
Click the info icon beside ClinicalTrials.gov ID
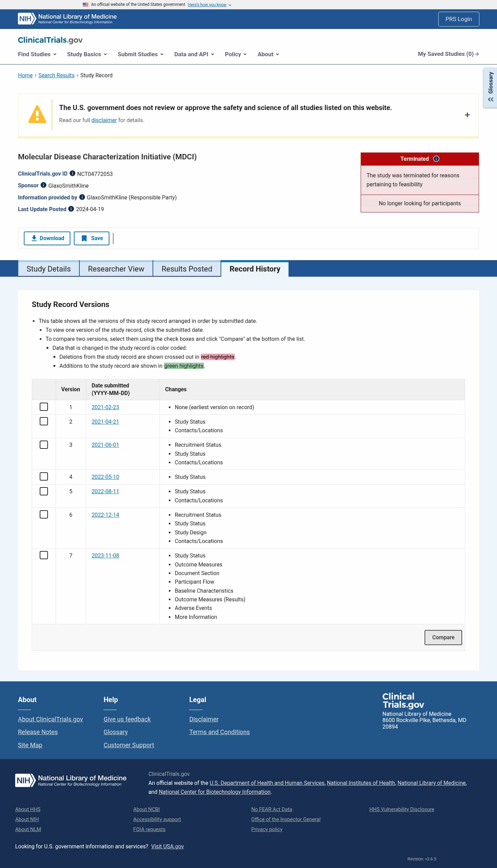coord(72,173)
